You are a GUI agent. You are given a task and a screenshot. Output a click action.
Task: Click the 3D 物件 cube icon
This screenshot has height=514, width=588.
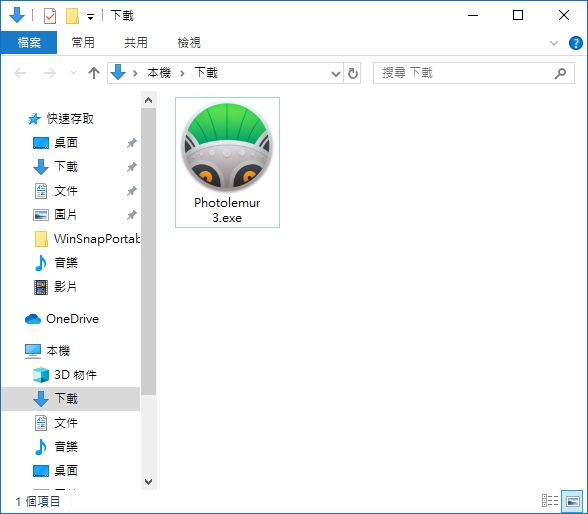(40, 375)
